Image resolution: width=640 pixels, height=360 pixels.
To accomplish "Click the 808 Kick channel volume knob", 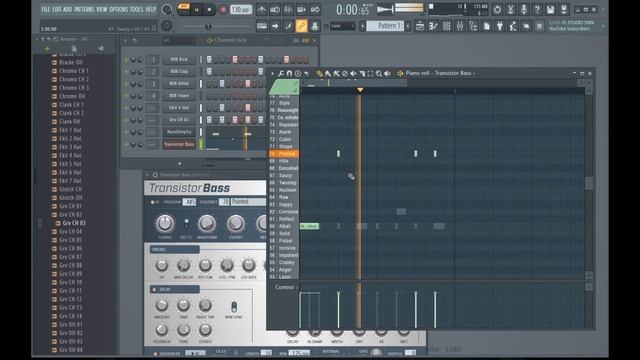I will click(140, 60).
